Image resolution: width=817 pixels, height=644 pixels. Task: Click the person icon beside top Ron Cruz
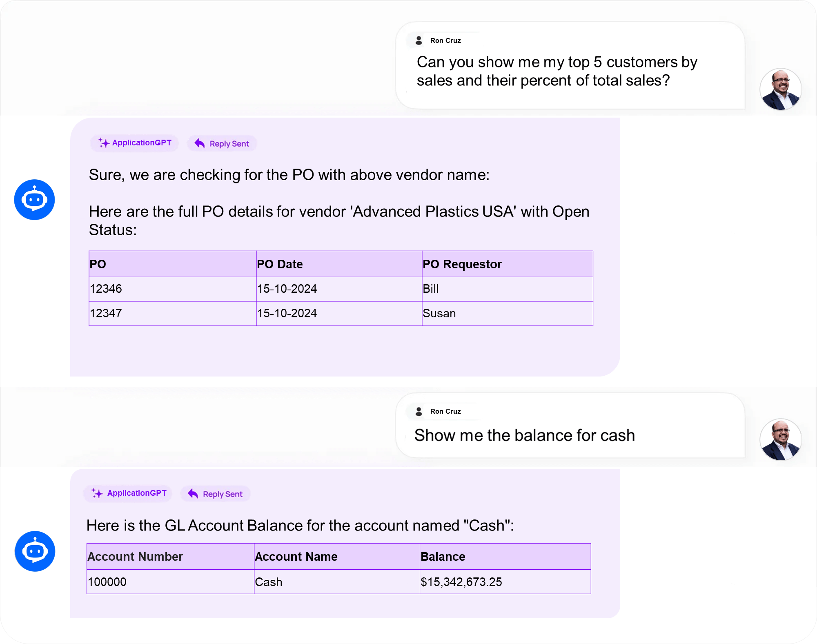(x=419, y=40)
